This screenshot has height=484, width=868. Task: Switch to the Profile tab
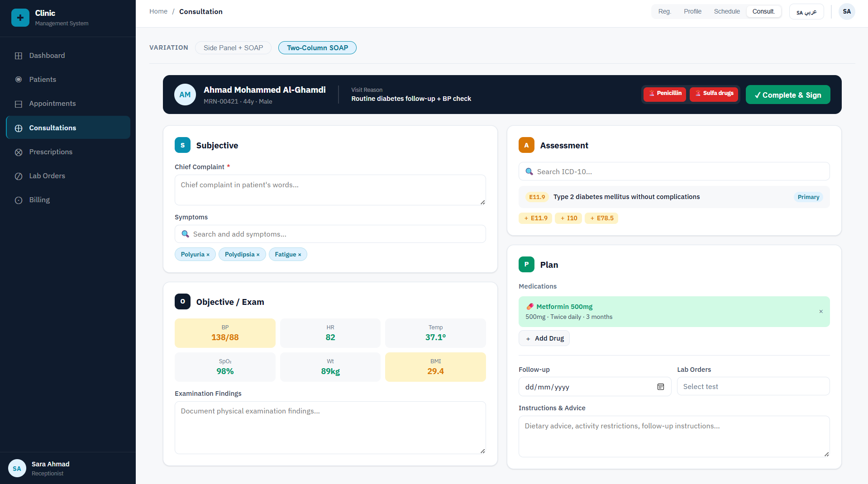[692, 11]
